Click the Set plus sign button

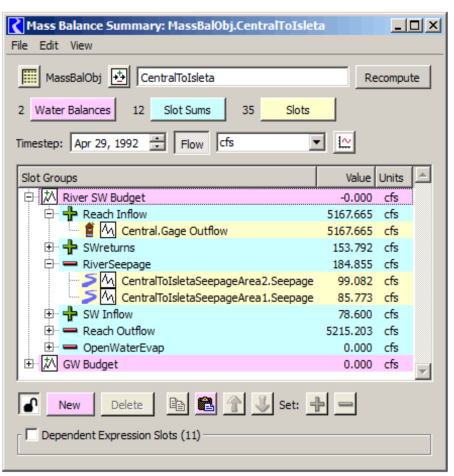coord(317,404)
